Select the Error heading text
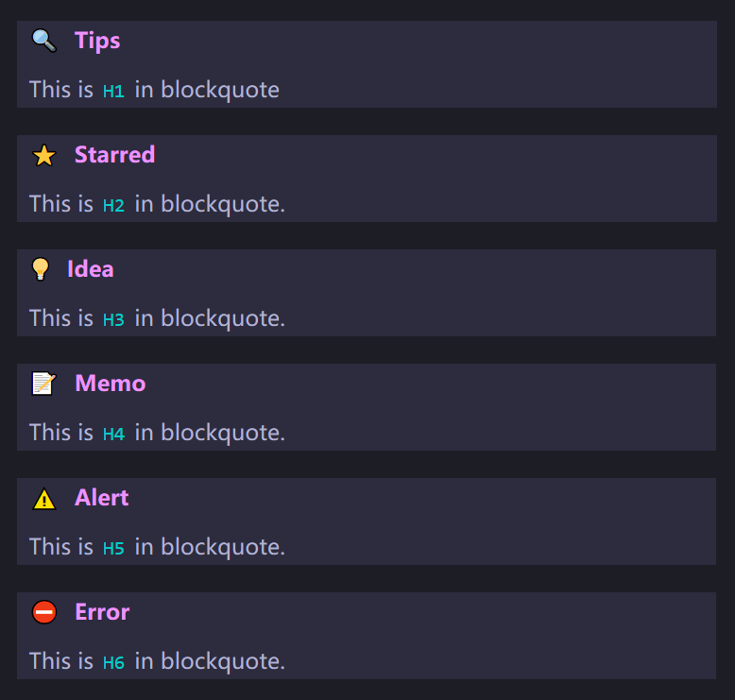This screenshot has height=700, width=735. click(102, 612)
